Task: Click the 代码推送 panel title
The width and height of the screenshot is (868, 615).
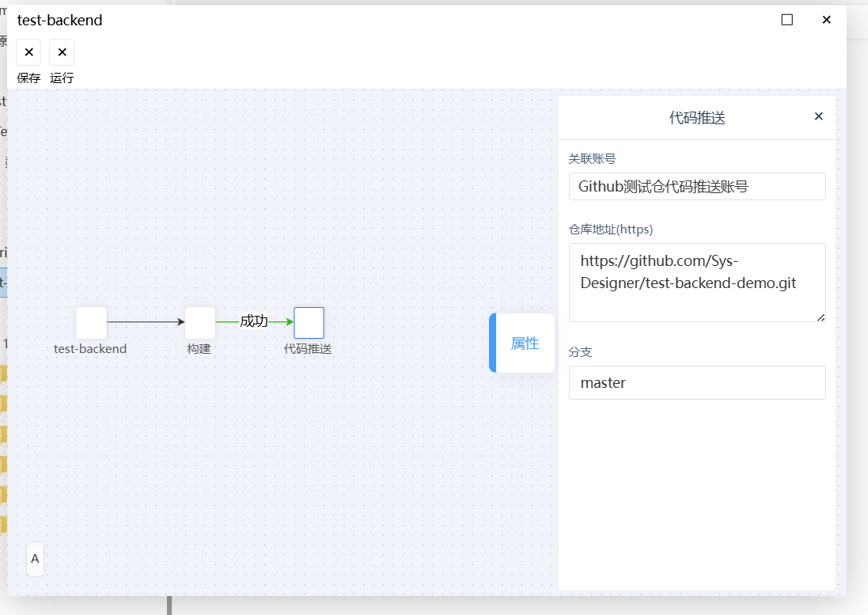Action: pos(697,118)
